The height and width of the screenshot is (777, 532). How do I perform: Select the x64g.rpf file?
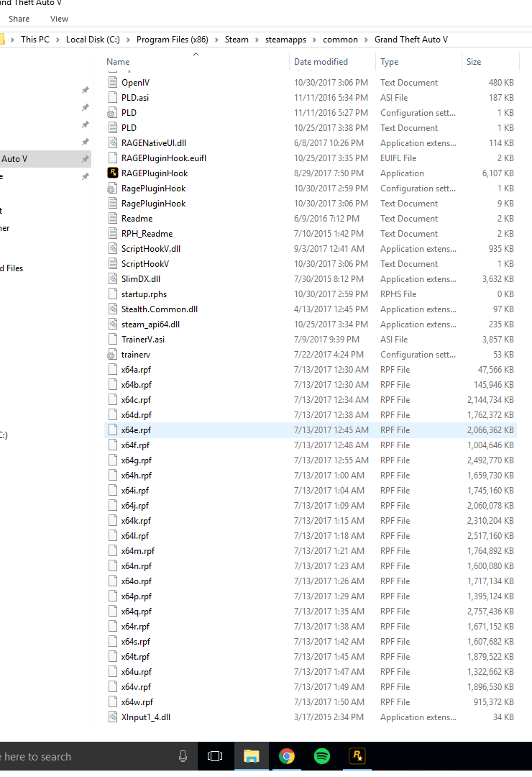tap(311, 460)
